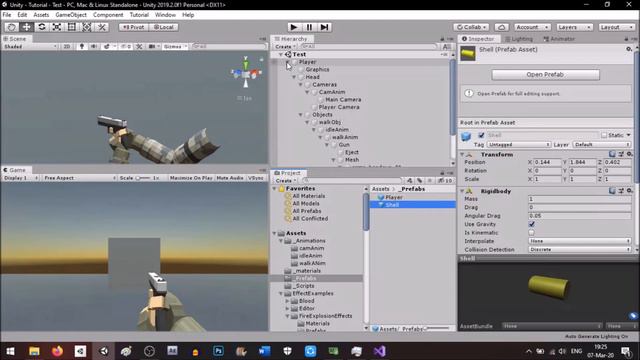Click Hierarchy panel lock icon
Viewport: 640px width, 360px height.
(442, 39)
